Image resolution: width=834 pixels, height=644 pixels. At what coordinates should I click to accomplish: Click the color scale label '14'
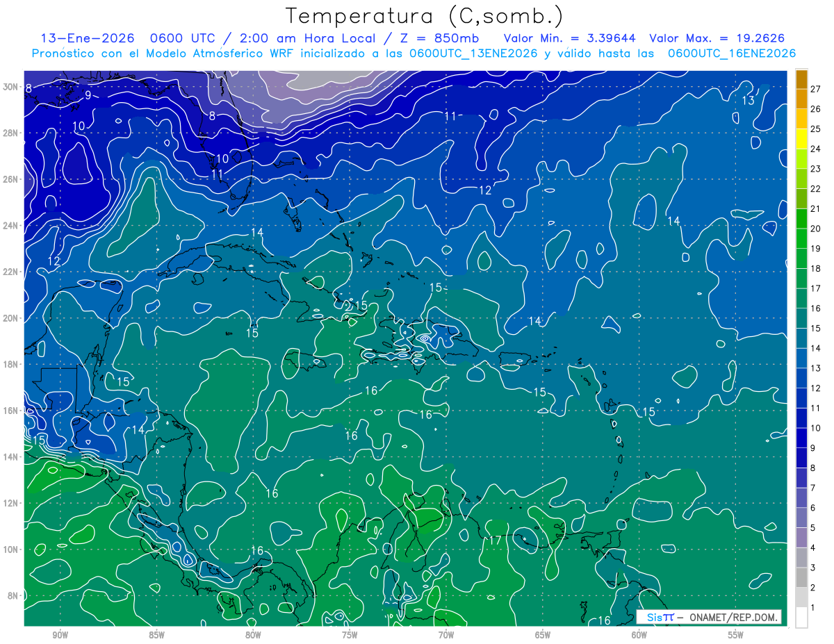816,348
